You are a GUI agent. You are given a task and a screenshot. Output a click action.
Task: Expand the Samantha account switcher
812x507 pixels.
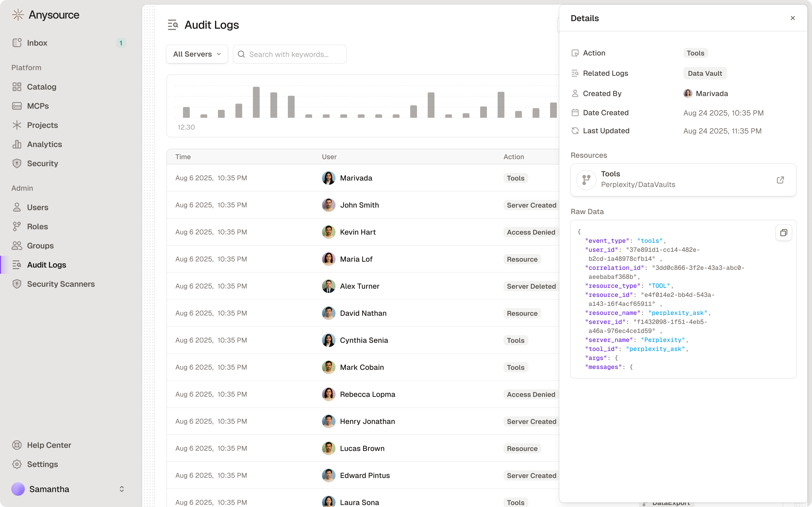122,489
